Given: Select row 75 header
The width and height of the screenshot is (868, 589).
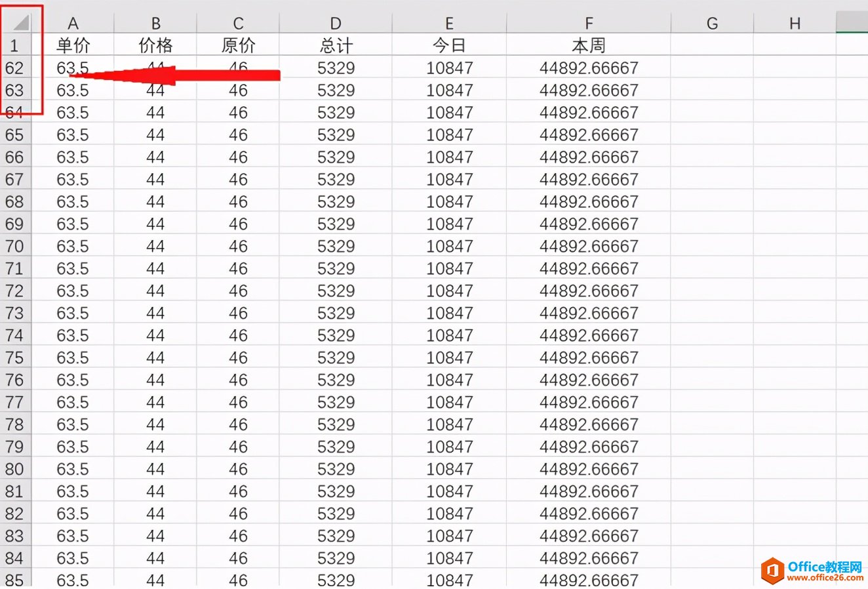Looking at the screenshot, I should pyautogui.click(x=15, y=357).
